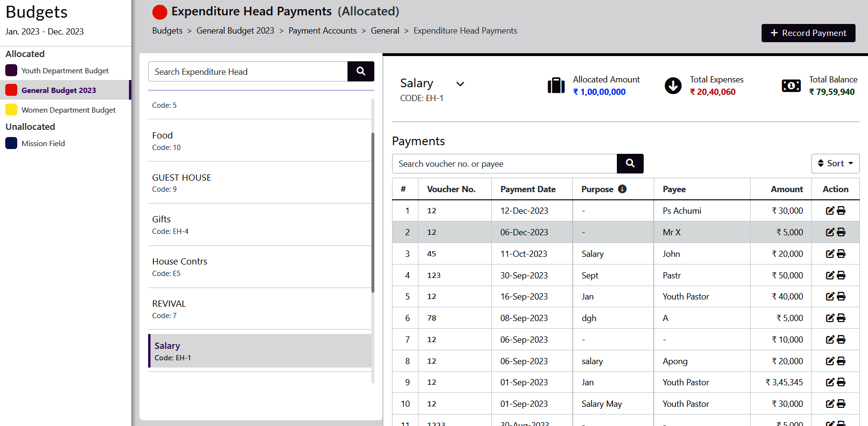Viewport: 868px width, 426px height.
Task: Open the Mission Field unallocated budget
Action: 43,143
